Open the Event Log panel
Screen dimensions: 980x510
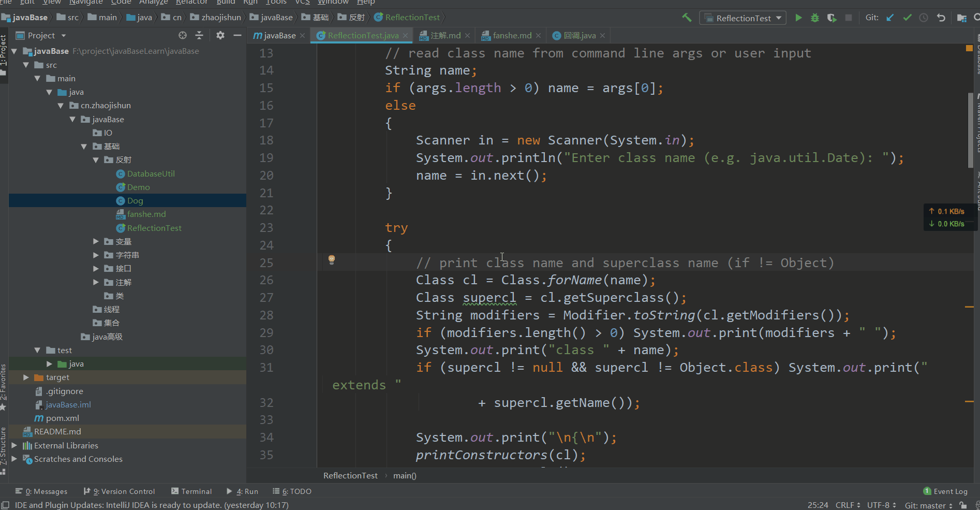coord(945,491)
